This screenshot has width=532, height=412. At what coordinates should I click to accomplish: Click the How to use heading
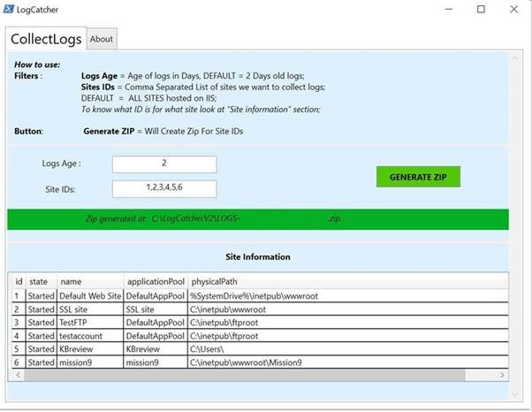(37, 65)
